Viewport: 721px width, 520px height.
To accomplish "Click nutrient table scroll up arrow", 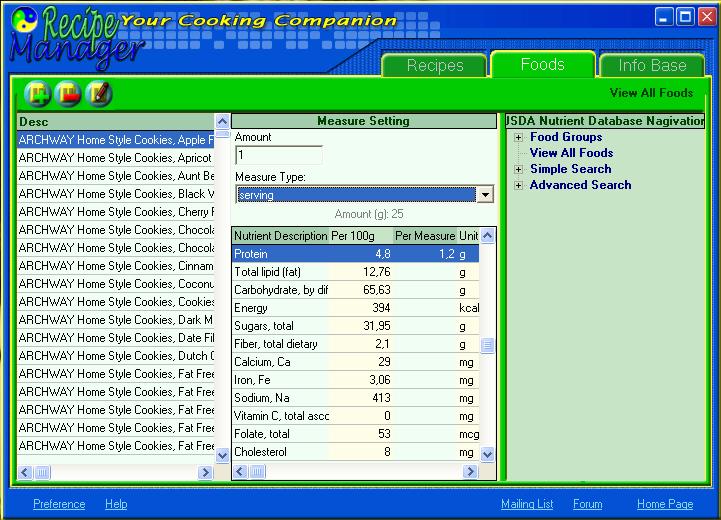I will 487,236.
